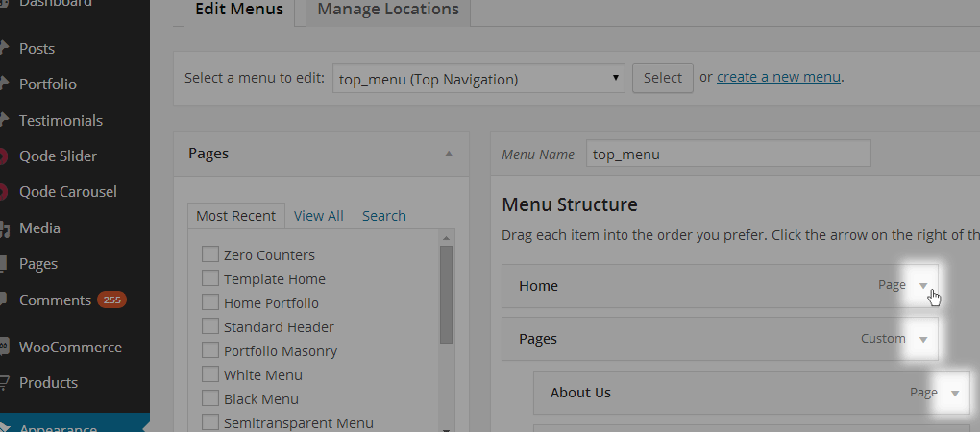This screenshot has height=432, width=980.
Task: Click the About Us menu item title
Action: (580, 393)
